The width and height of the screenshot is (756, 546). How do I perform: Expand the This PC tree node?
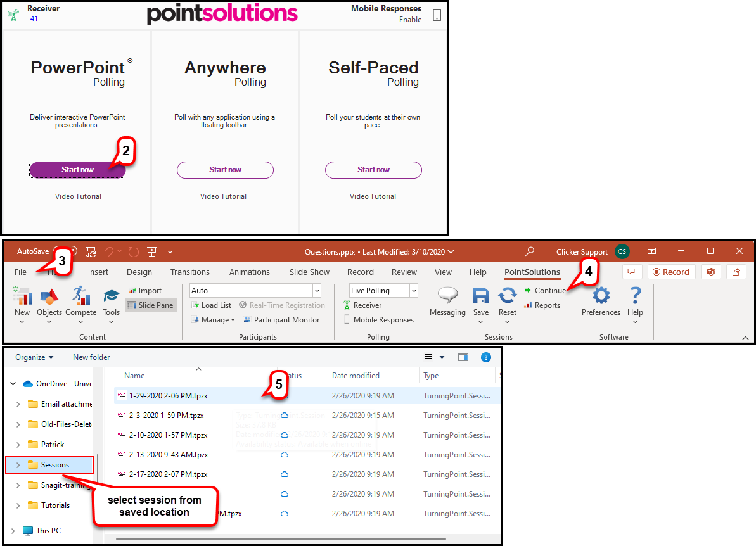point(13,531)
